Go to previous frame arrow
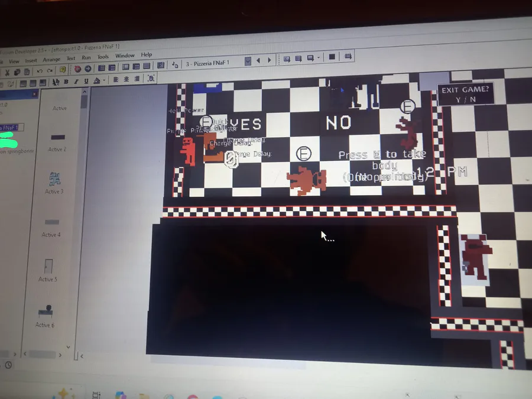 point(258,60)
